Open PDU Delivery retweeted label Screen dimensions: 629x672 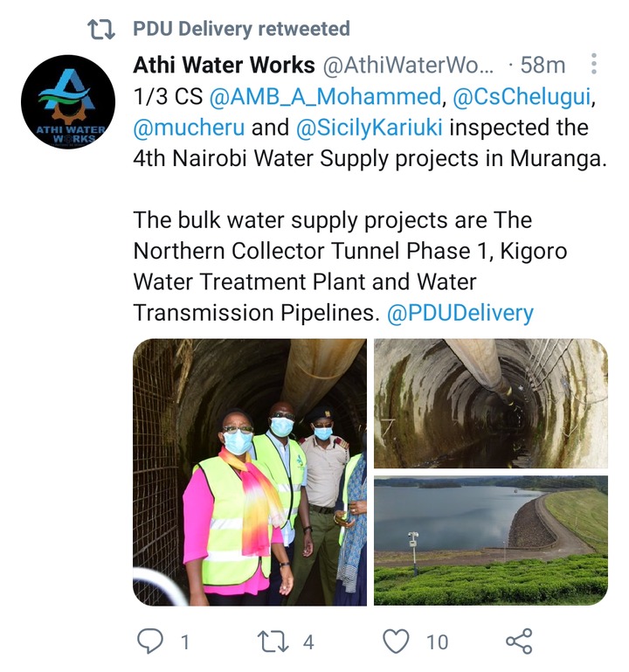click(x=241, y=29)
